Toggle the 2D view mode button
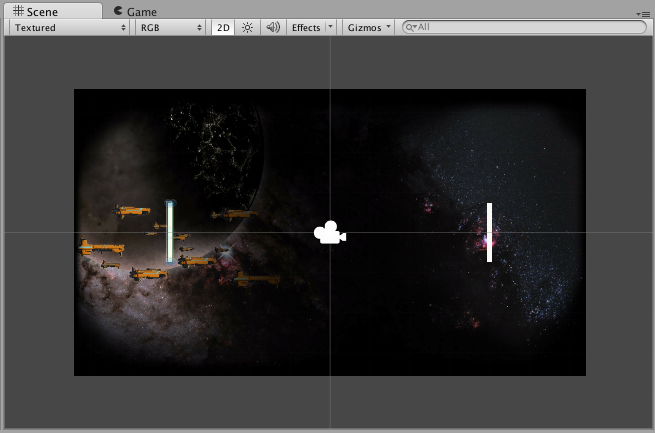The height and width of the screenshot is (433, 655). pyautogui.click(x=223, y=28)
